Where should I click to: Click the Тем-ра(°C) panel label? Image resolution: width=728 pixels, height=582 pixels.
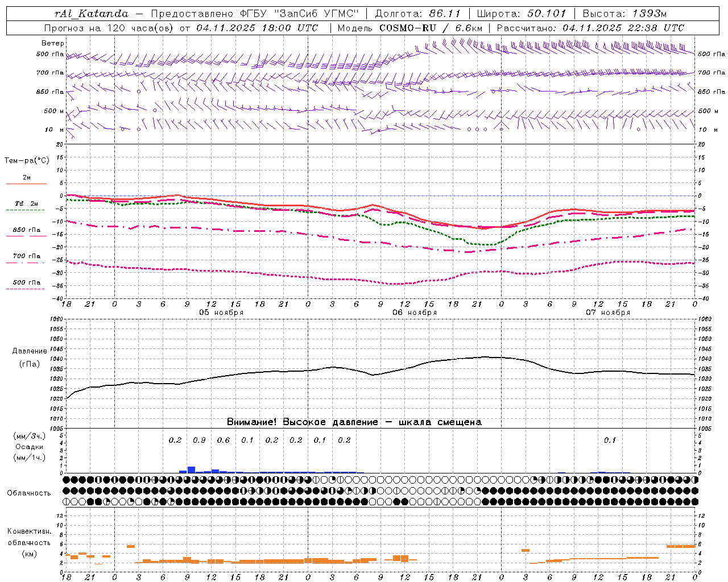(27, 161)
